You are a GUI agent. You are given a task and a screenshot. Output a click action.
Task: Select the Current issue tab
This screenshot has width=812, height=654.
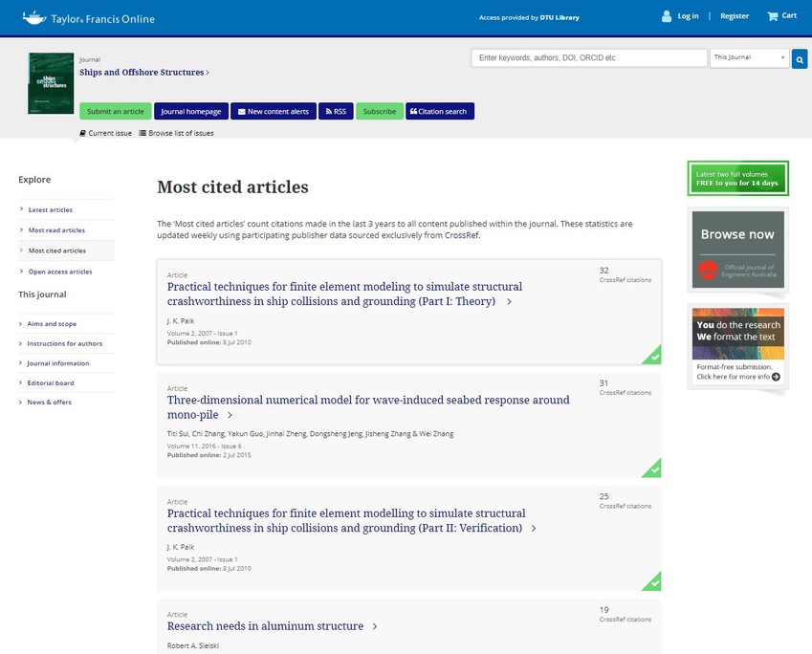click(106, 133)
